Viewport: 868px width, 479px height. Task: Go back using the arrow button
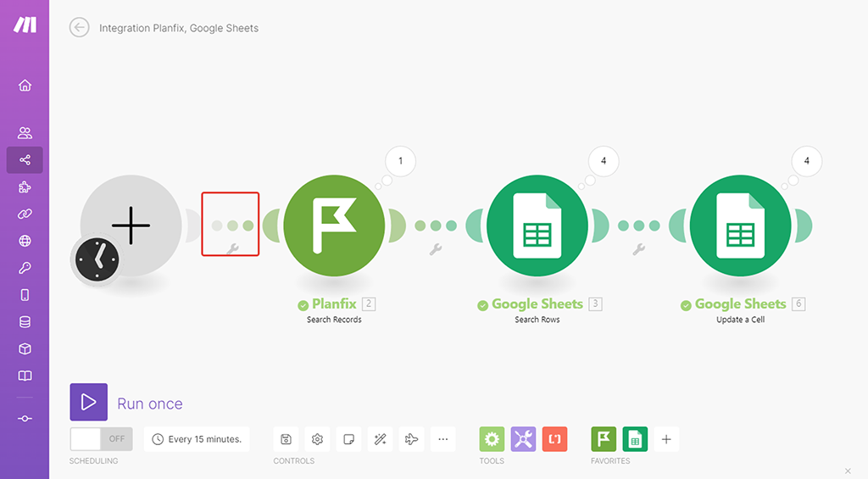79,27
